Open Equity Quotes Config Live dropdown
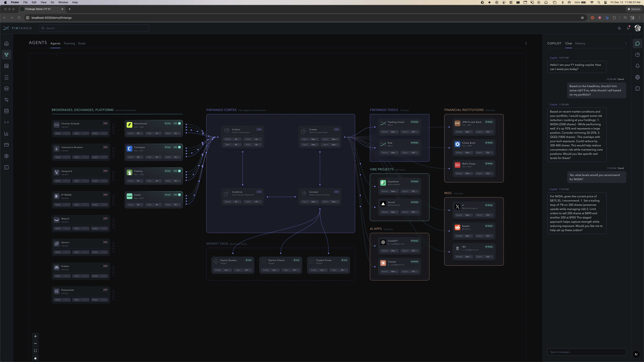Image resolution: width=644 pixels, height=362 pixels. 227,270
